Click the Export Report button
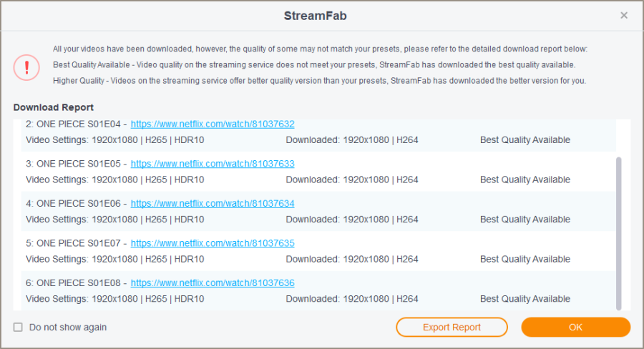The height and width of the screenshot is (349, 644). [x=452, y=328]
